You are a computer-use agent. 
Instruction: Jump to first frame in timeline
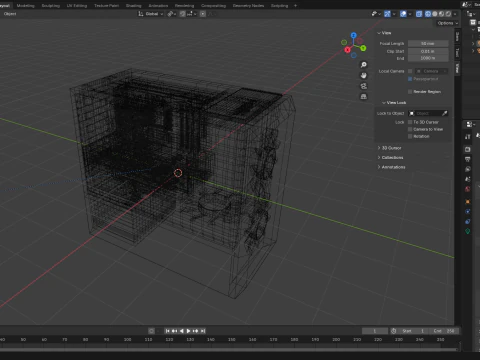click(x=167, y=331)
